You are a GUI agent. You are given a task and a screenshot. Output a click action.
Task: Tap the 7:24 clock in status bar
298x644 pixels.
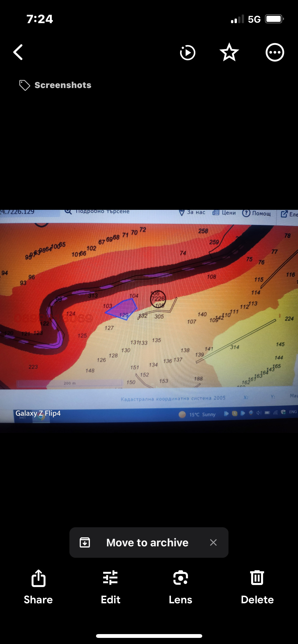[x=40, y=19]
